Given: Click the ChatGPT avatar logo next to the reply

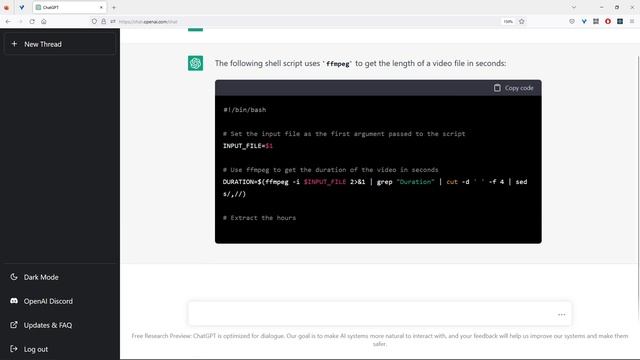Looking at the screenshot, I should click(x=196, y=63).
